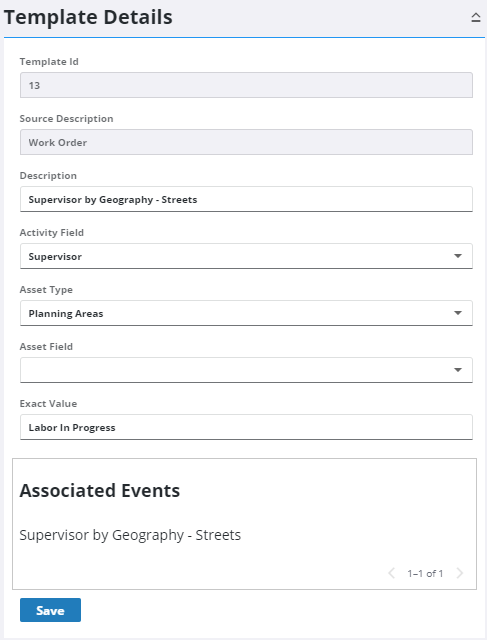This screenshot has height=640, width=487.
Task: Click the Asset Field dropdown arrow
Action: (x=458, y=370)
